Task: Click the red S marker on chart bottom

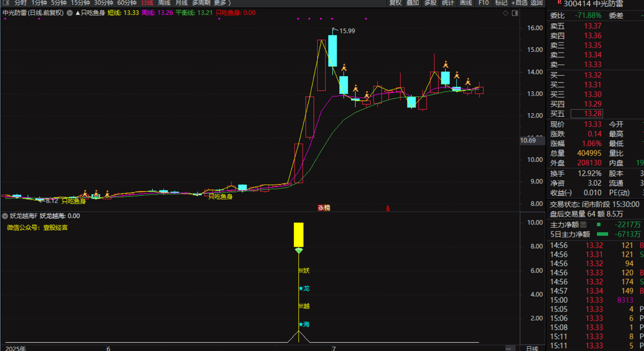Action: coord(388,208)
